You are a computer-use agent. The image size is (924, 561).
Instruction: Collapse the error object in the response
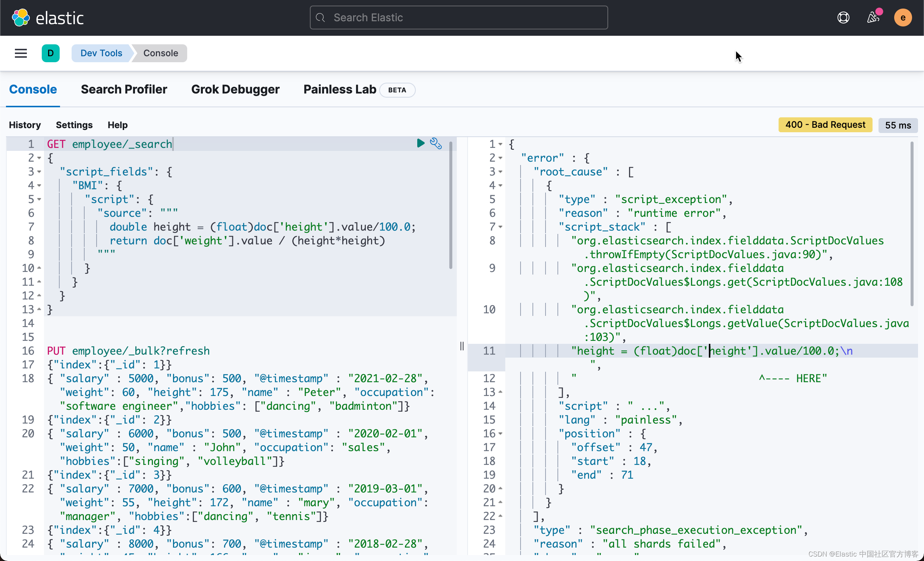click(500, 158)
